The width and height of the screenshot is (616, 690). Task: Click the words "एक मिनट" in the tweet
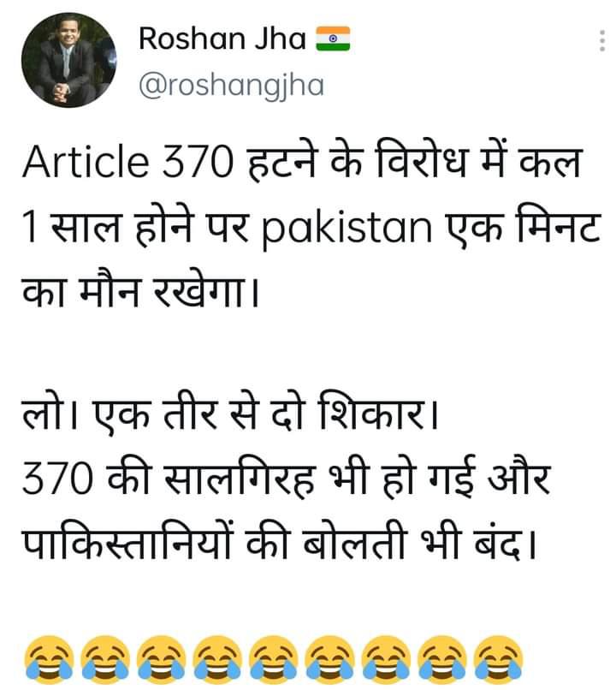pyautogui.click(x=523, y=226)
